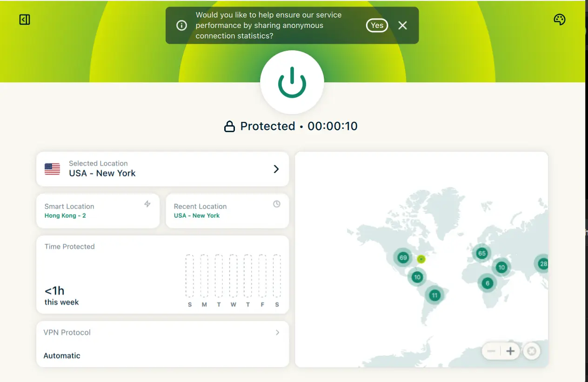Click the lightning bolt Smart Location icon
Viewport: 588px width, 382px height.
147,204
